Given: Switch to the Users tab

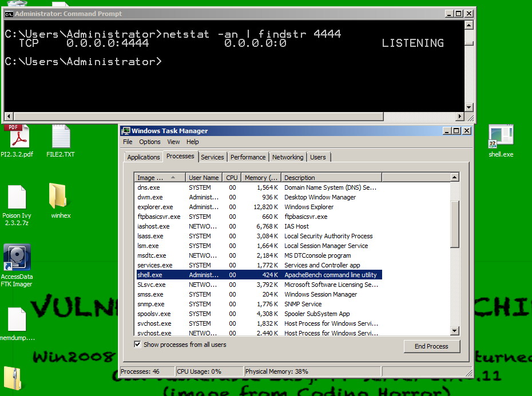Looking at the screenshot, I should coord(318,157).
